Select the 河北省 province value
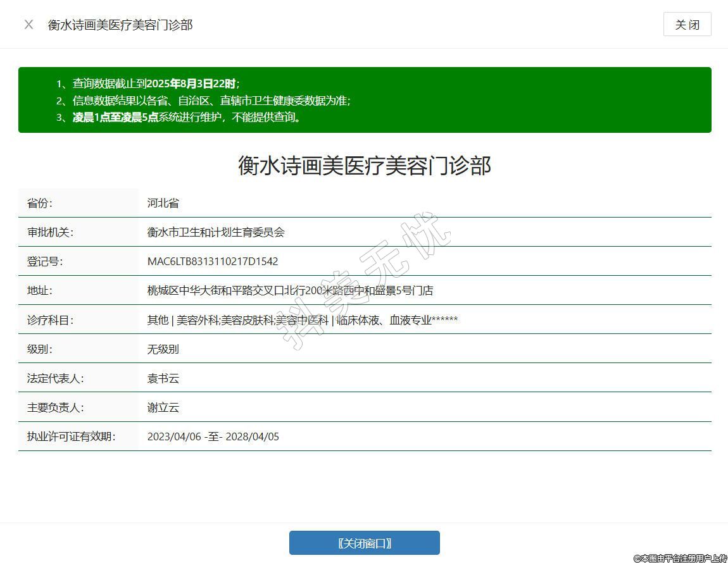 pyautogui.click(x=163, y=203)
